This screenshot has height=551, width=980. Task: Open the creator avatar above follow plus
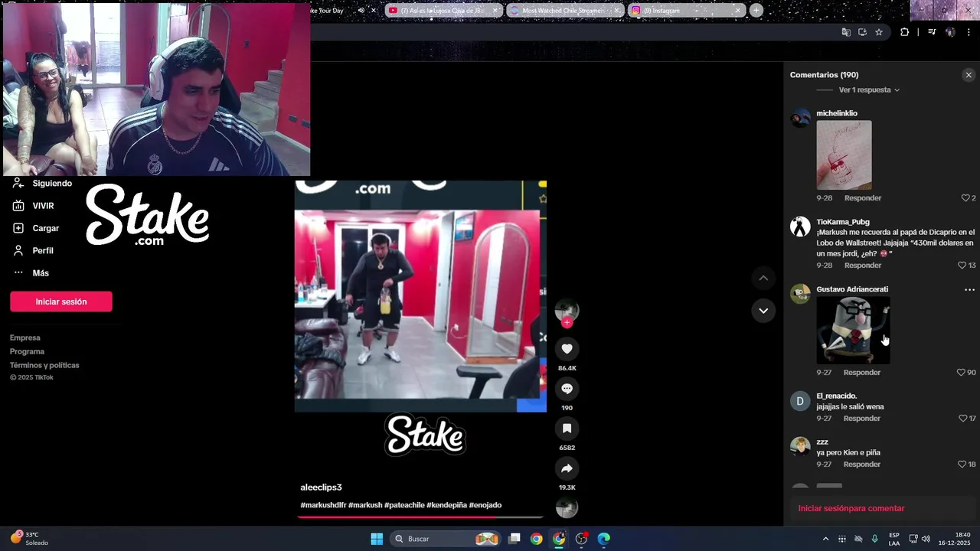pos(567,309)
